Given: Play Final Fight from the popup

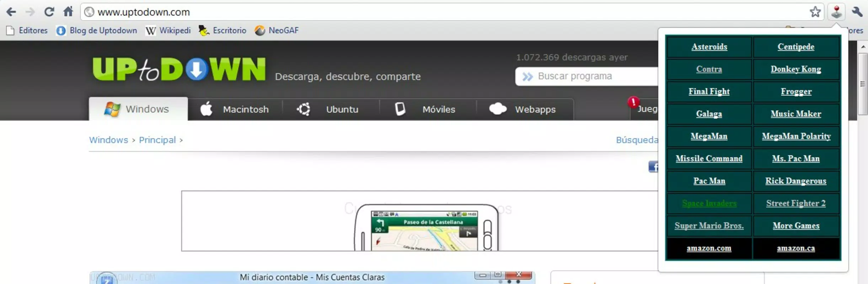Looking at the screenshot, I should pyautogui.click(x=709, y=92).
